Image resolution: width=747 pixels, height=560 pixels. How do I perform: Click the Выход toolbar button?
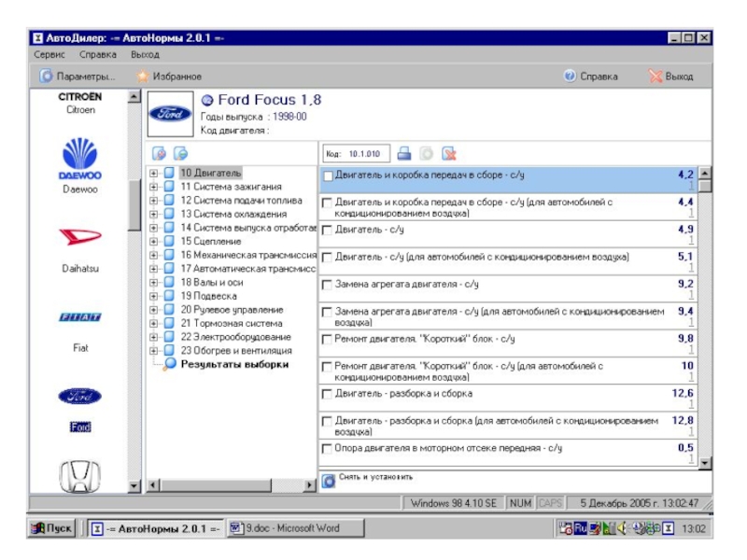[671, 77]
